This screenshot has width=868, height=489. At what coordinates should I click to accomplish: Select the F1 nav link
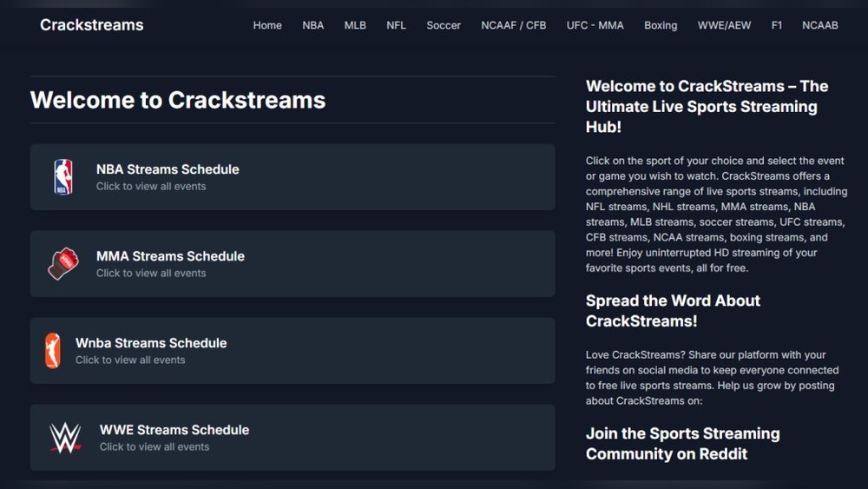pyautogui.click(x=777, y=25)
